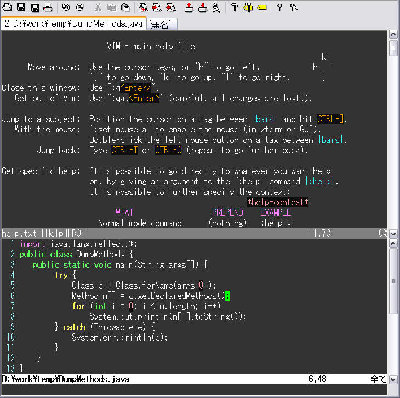Viewport: 400px width, 398px height.
Task: Click the Cut toolbar icon
Action: 98,7
